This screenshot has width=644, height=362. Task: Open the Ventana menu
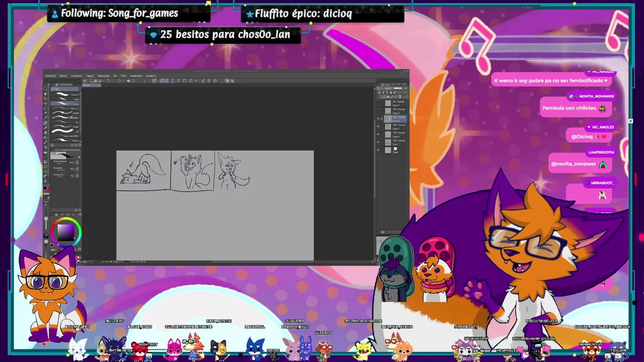pos(136,76)
